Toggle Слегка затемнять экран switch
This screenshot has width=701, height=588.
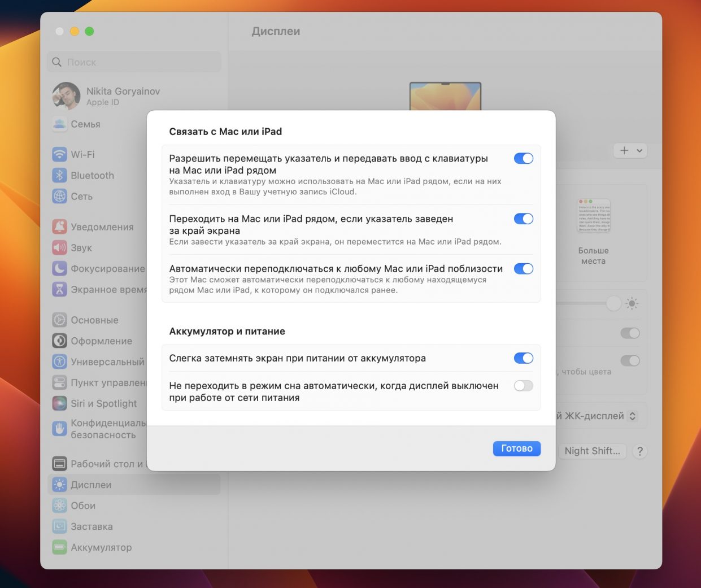coord(524,358)
